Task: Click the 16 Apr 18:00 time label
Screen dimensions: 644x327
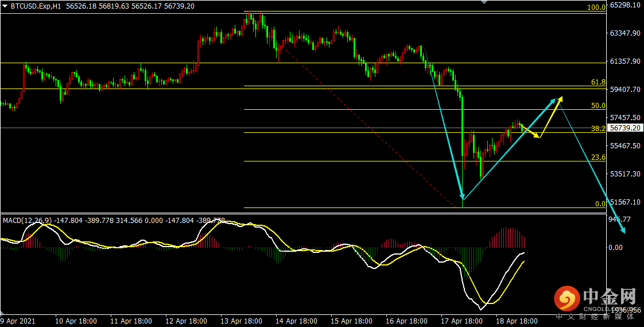Action: tap(406, 321)
